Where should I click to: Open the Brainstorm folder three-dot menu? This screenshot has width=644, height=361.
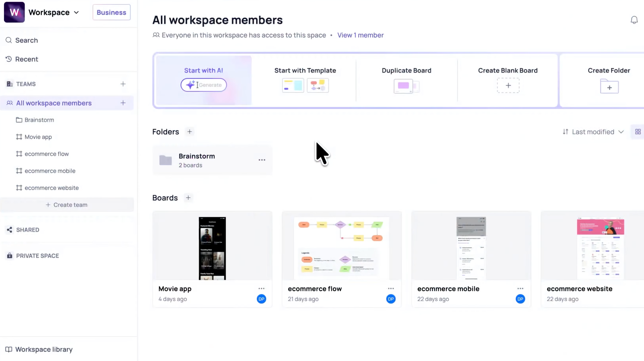pos(261,160)
